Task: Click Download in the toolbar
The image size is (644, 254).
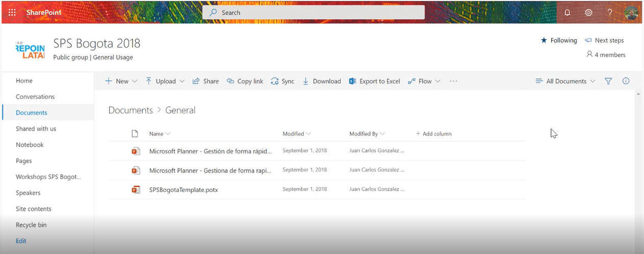Action: (322, 81)
